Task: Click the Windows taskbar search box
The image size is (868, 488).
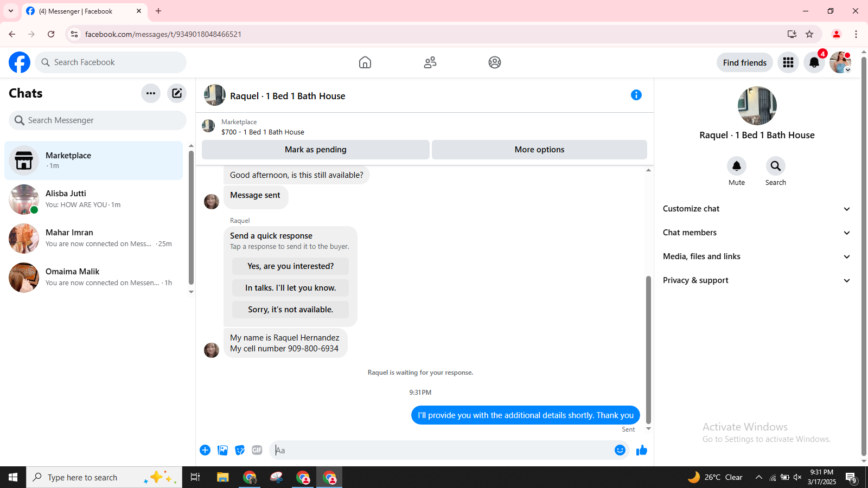Action: tap(104, 477)
